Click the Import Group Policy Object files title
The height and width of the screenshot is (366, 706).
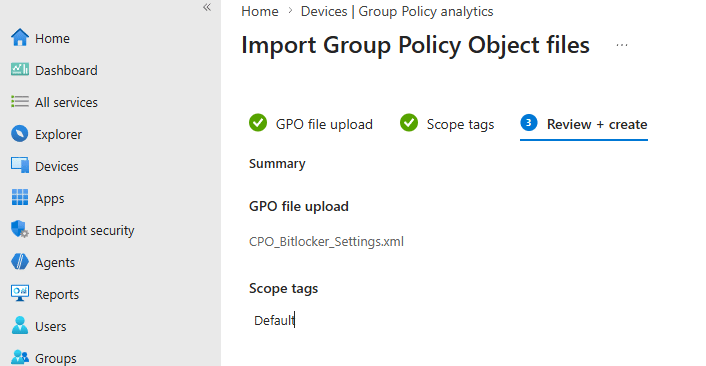tap(415, 45)
